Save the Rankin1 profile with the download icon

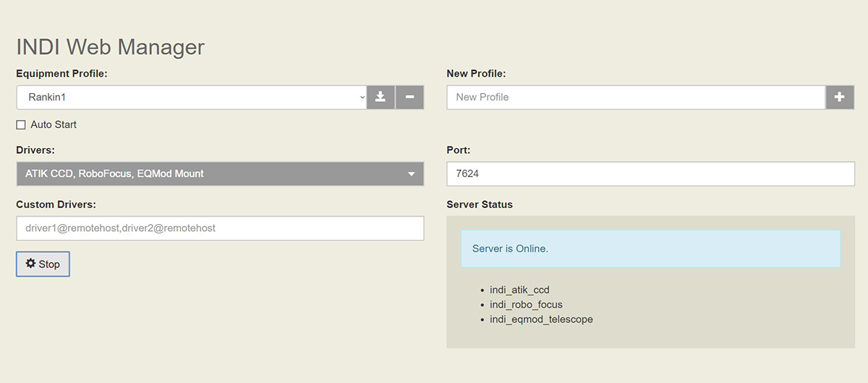tap(380, 97)
